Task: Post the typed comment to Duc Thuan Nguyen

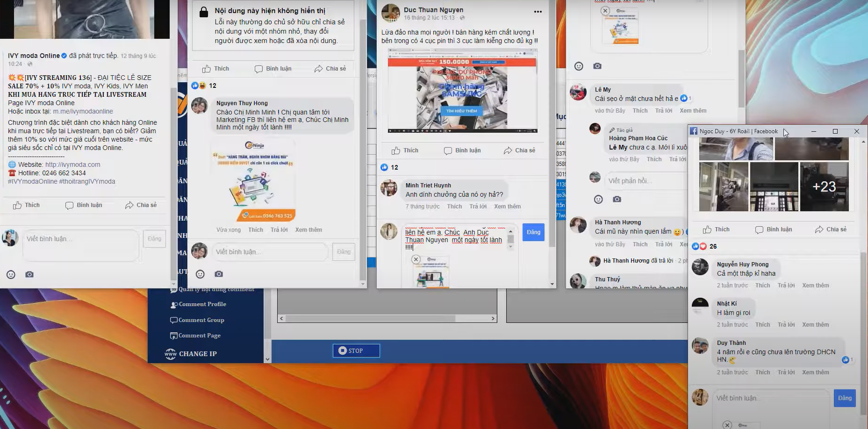Action: [x=533, y=232]
